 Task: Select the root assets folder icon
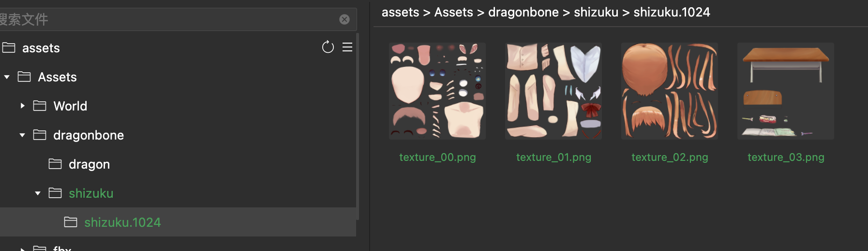click(9, 47)
